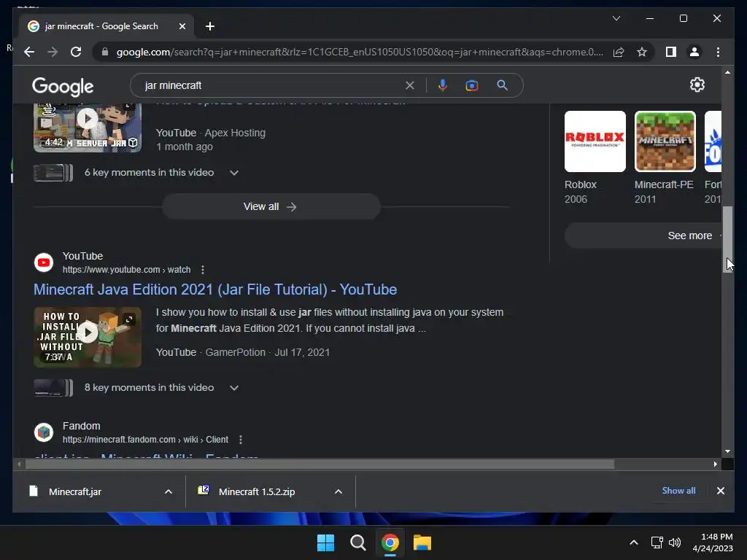Bookmark this page with the star icon
Screen dimensions: 747x560
642,52
